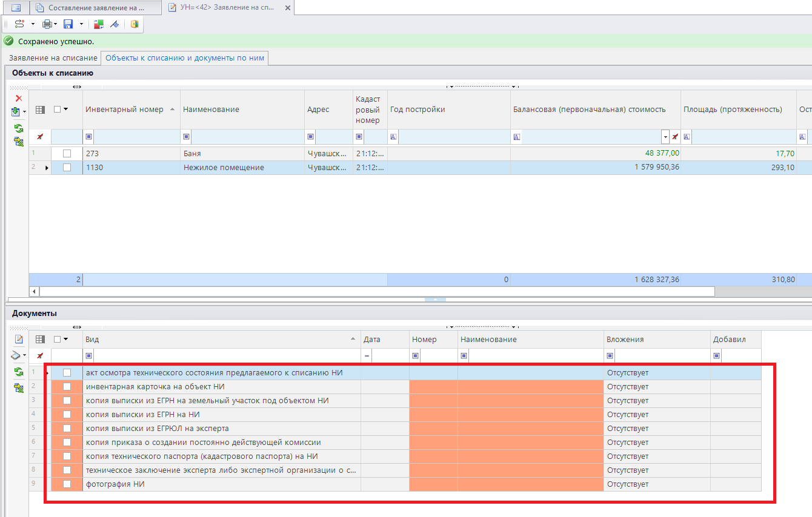812x517 pixels.
Task: Click the route/workflow icon in the top toolbar
Action: tap(19, 24)
